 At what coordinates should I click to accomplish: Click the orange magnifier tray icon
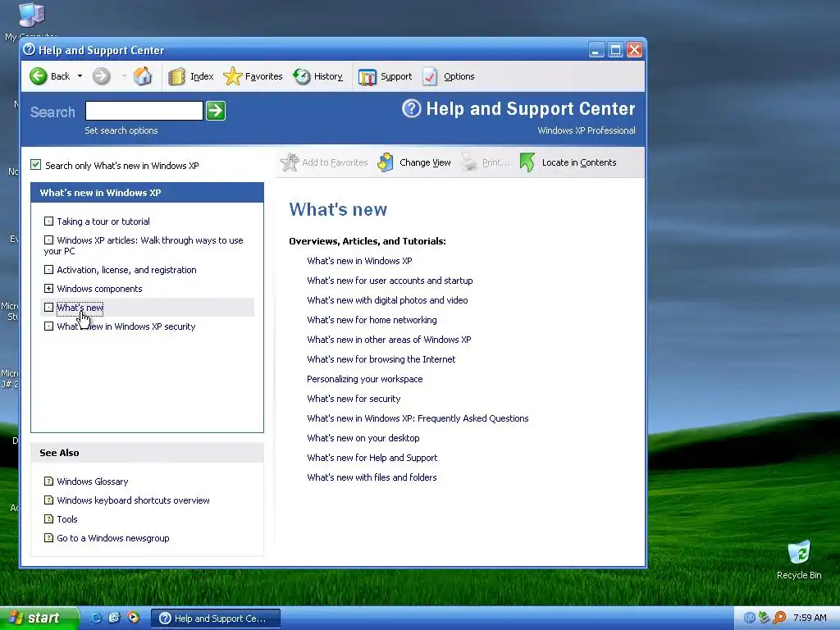click(x=779, y=618)
